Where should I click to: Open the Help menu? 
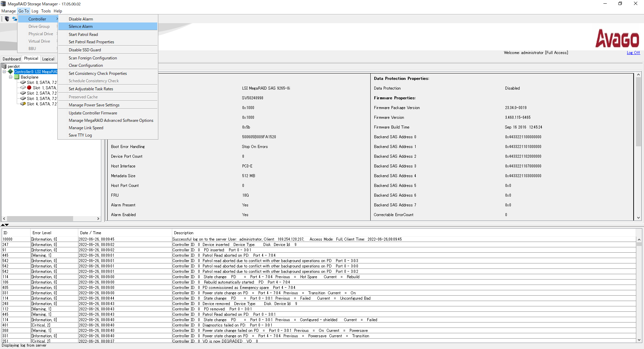(x=58, y=11)
